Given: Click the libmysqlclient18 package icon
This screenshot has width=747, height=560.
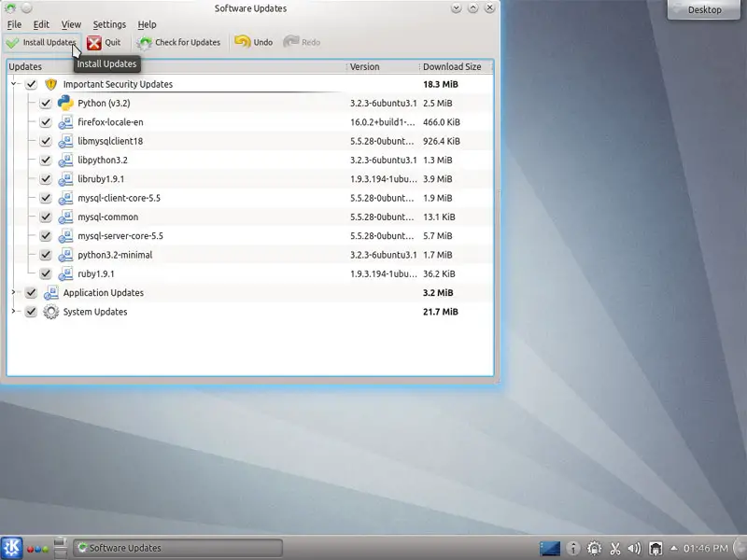Looking at the screenshot, I should click(65, 142).
